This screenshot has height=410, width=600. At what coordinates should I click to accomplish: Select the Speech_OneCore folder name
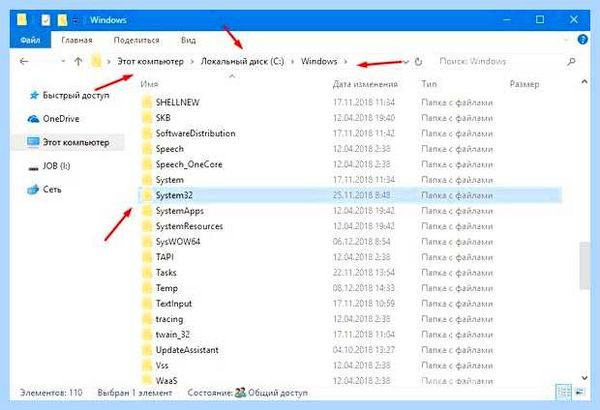pos(189,165)
